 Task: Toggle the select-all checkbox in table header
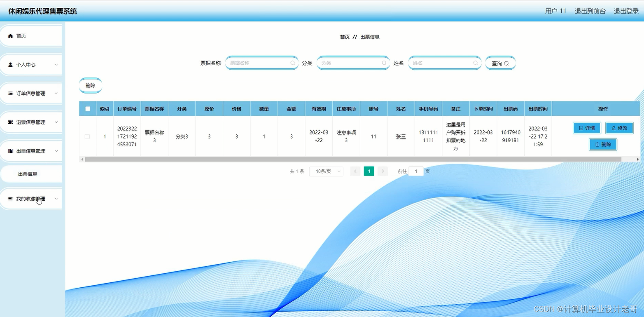(88, 109)
